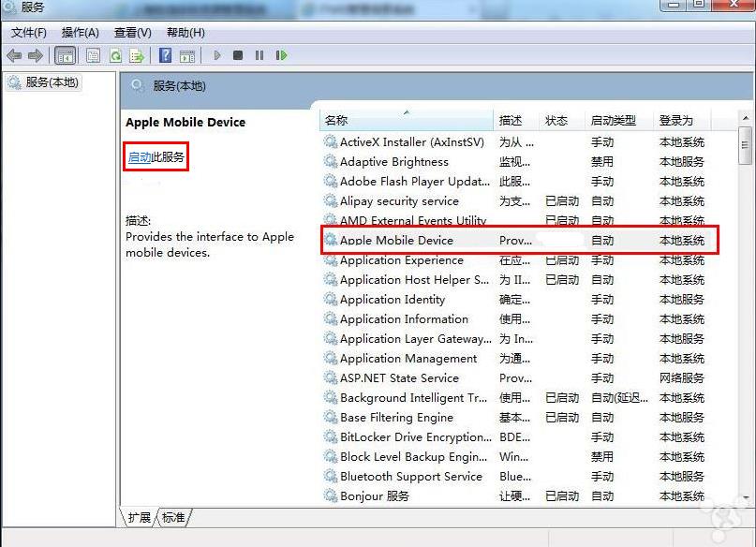Open the 文件(F) menu
The image size is (756, 547).
click(28, 33)
